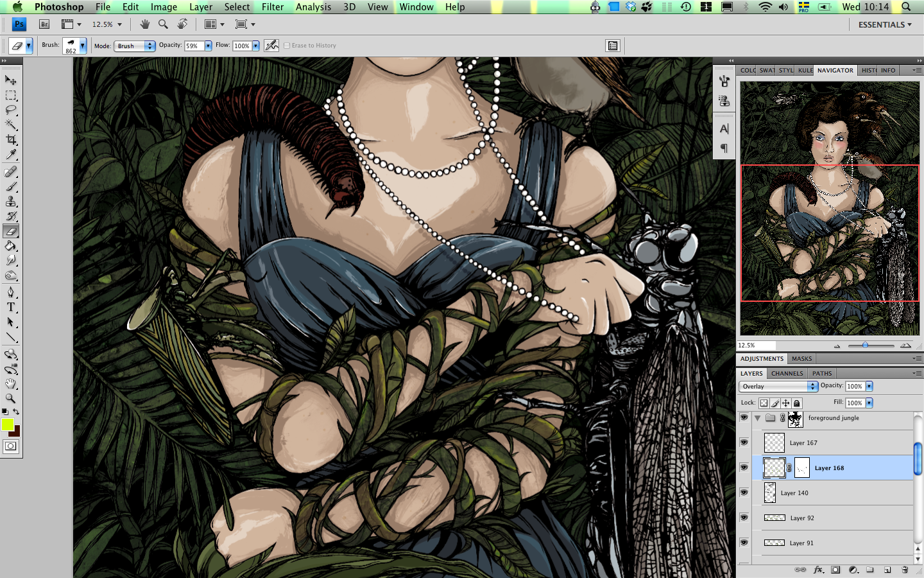Toggle Lock transparent pixels

pyautogui.click(x=764, y=403)
